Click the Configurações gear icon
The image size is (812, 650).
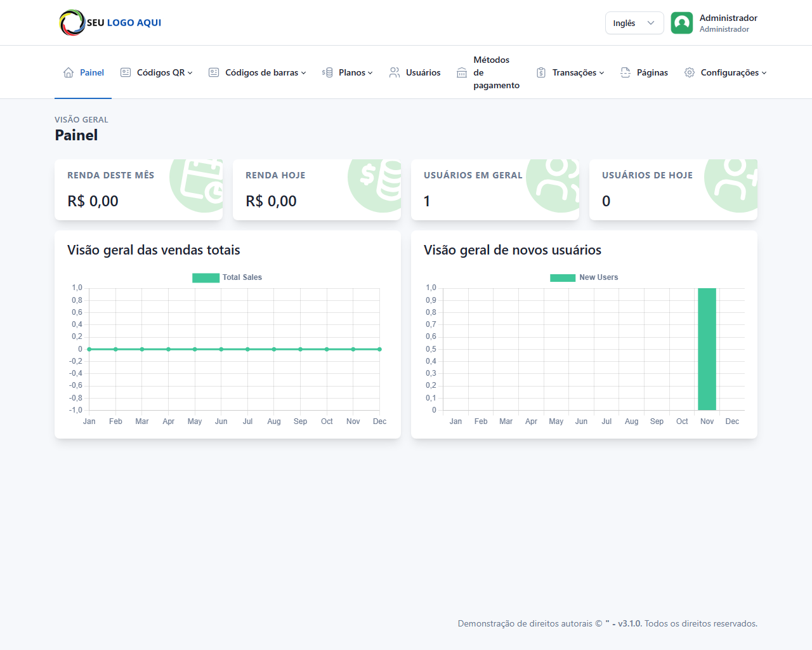point(690,72)
